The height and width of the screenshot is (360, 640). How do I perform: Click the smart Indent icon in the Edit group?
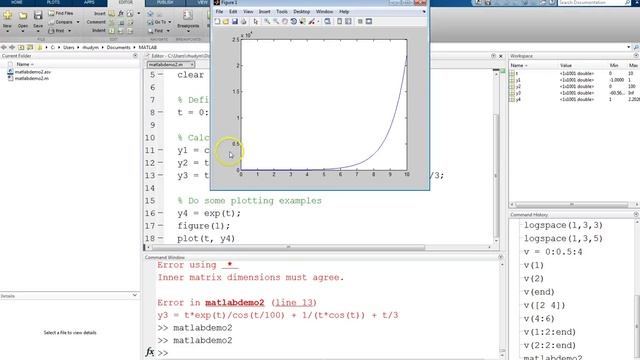pyautogui.click(x=111, y=31)
